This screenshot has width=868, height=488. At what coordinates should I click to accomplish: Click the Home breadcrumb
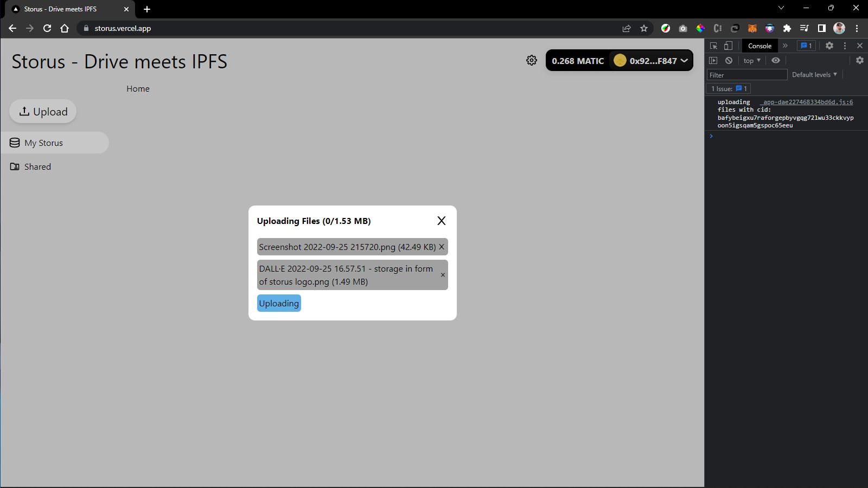pos(138,88)
